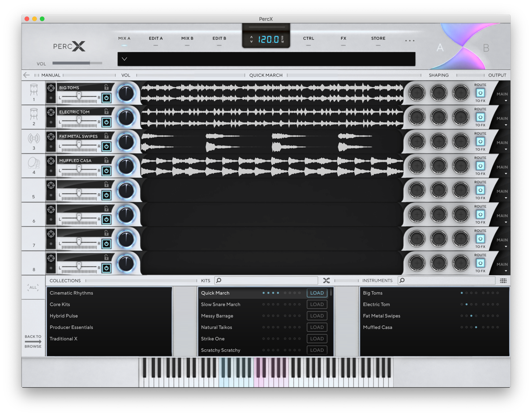Toggle the power button on track 8
The width and height of the screenshot is (532, 416).
(x=107, y=268)
